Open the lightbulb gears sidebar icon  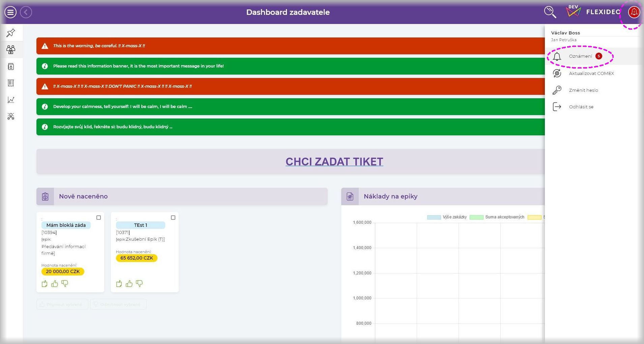11,116
